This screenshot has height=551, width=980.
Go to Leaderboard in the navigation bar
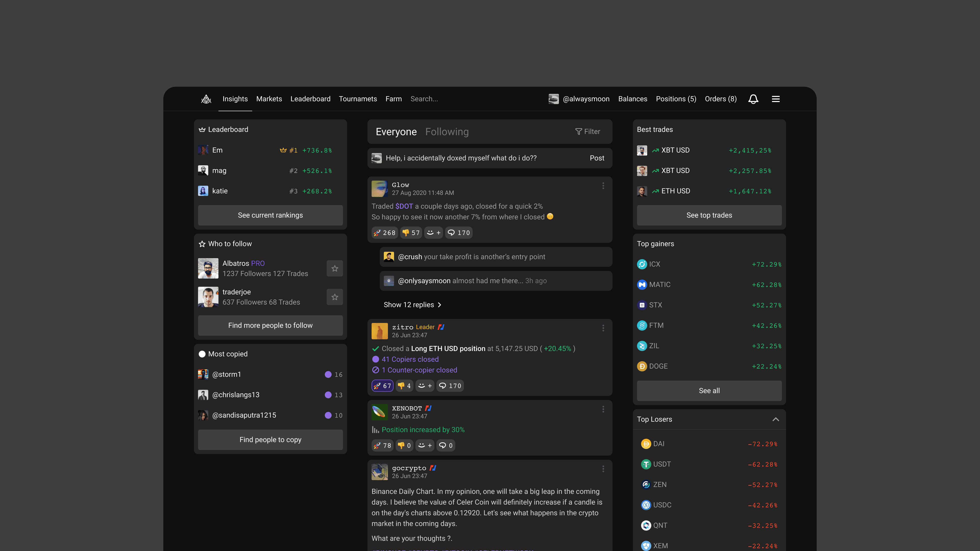click(x=310, y=99)
